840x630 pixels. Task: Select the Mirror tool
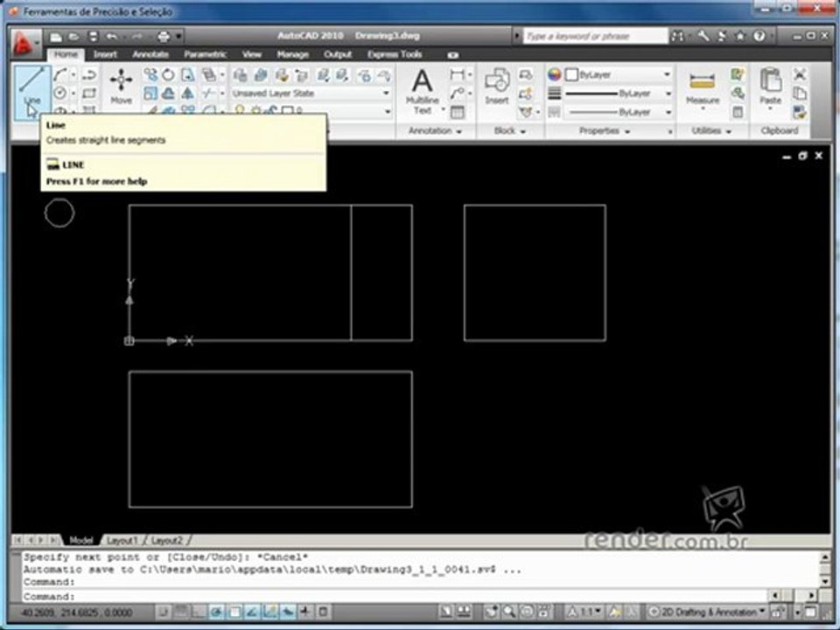(x=187, y=94)
